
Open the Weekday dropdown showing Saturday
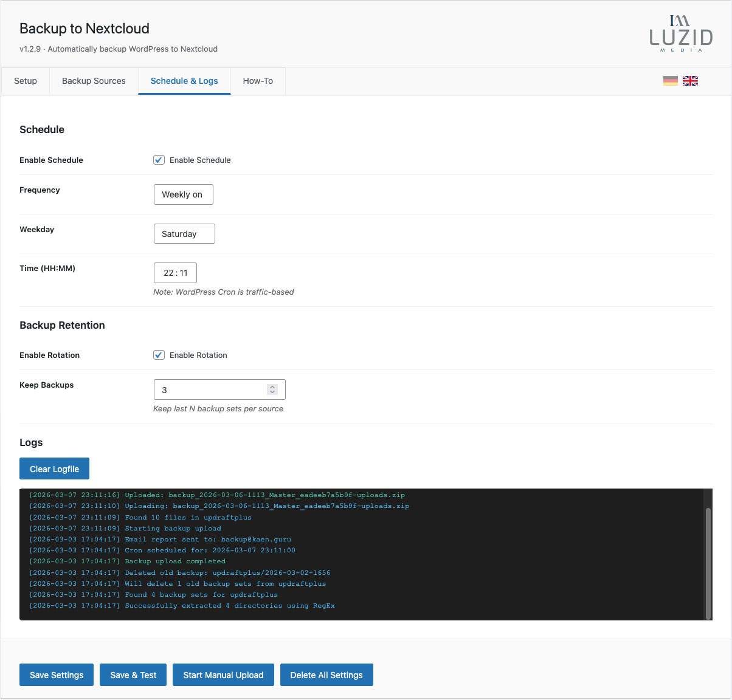pos(184,233)
